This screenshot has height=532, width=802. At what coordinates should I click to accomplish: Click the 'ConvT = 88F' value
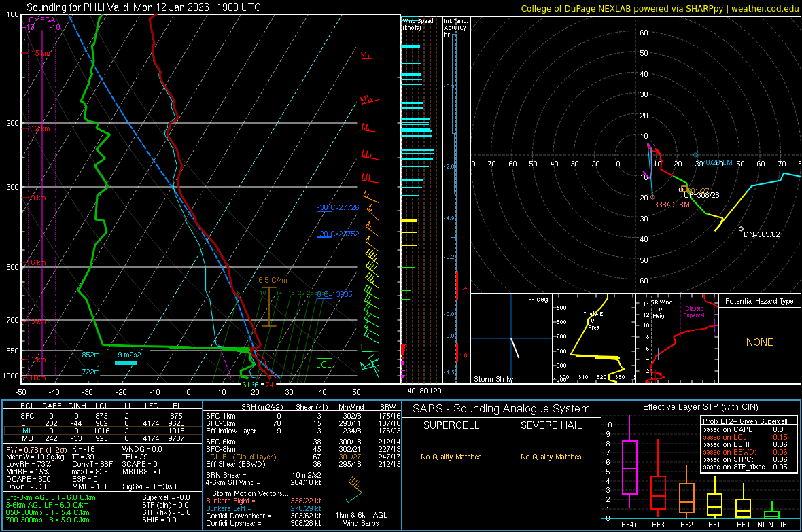[x=92, y=465]
